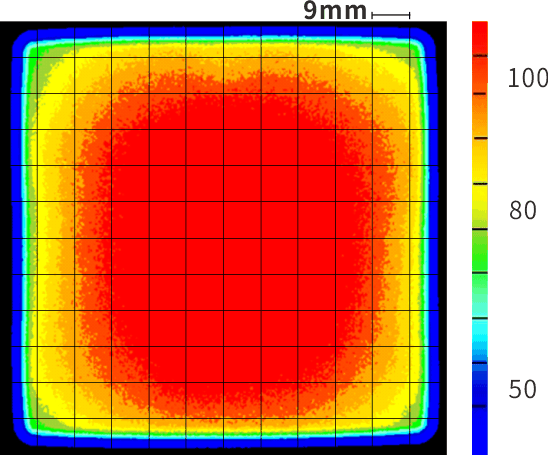Click the 50 colorbar label
The width and height of the screenshot is (548, 455).
pos(522,389)
